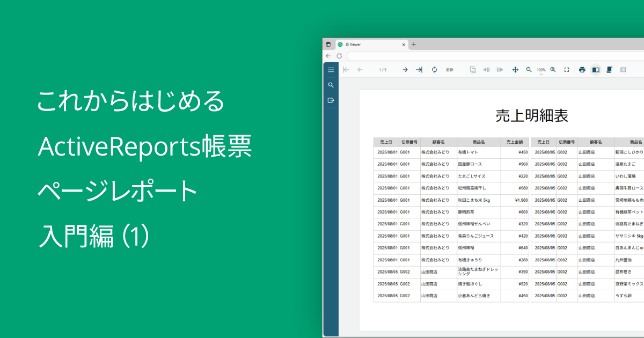
Task: Toggle single page view mode
Action: coord(596,70)
